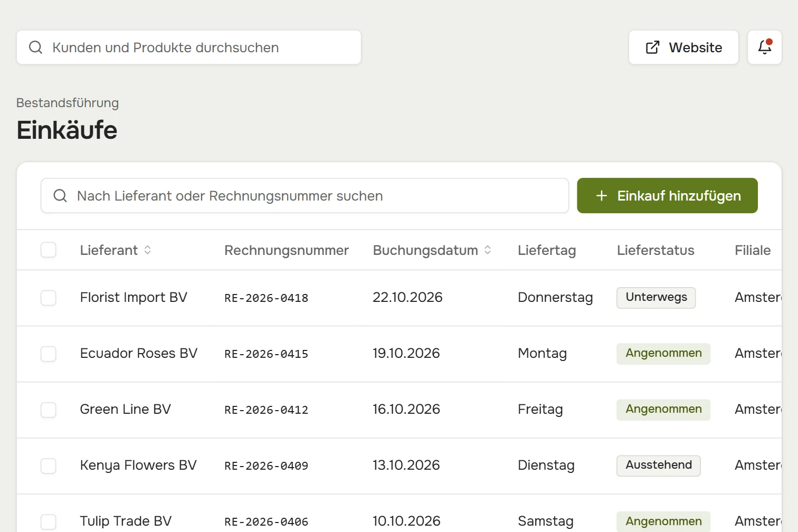Click invoice number RE-2026-0412
798x532 pixels.
pyautogui.click(x=267, y=410)
